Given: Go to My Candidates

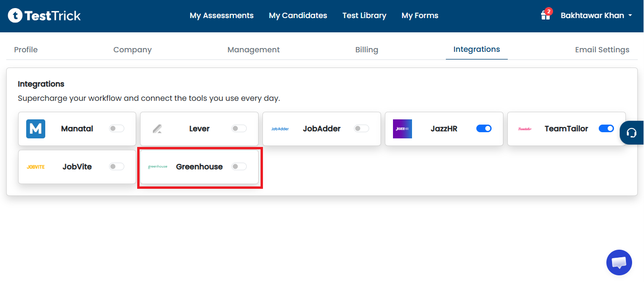Looking at the screenshot, I should pyautogui.click(x=298, y=16).
